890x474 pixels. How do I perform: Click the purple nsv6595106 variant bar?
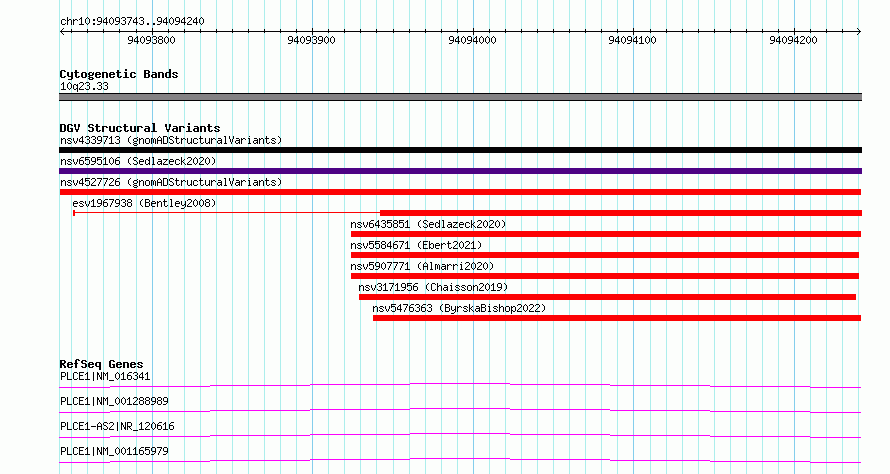(460, 171)
